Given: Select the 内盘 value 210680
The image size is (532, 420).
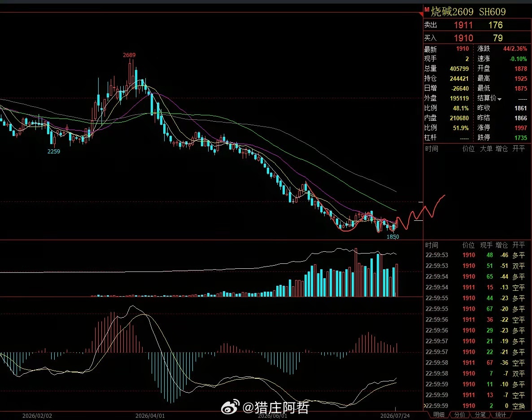Looking at the screenshot, I should pos(459,118).
